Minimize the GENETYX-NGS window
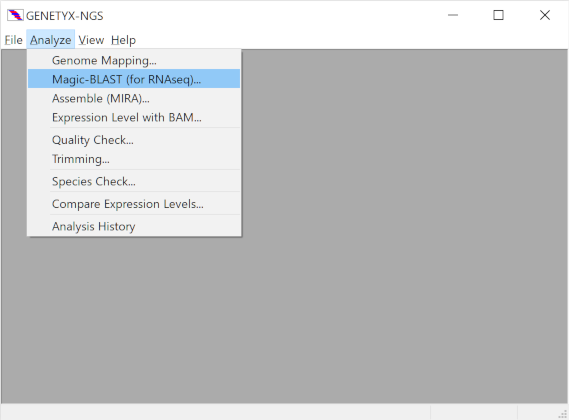 (453, 15)
